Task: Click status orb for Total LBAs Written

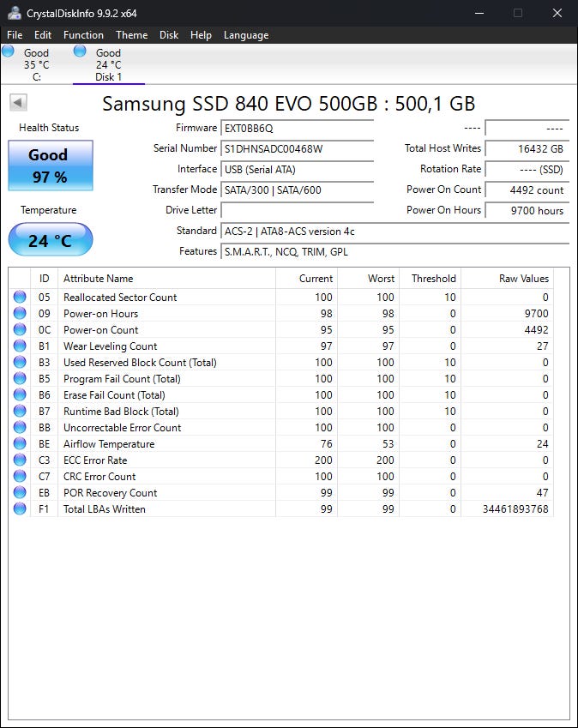Action: point(20,508)
